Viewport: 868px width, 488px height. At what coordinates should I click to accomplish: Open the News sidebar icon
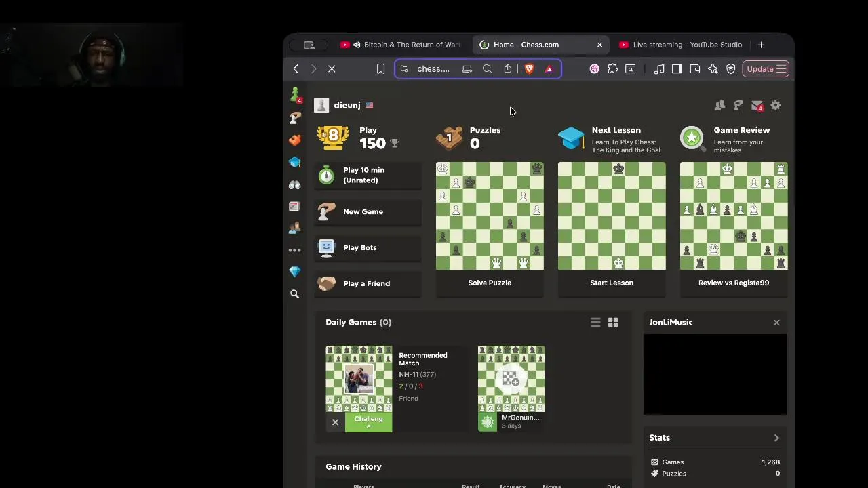[294, 206]
